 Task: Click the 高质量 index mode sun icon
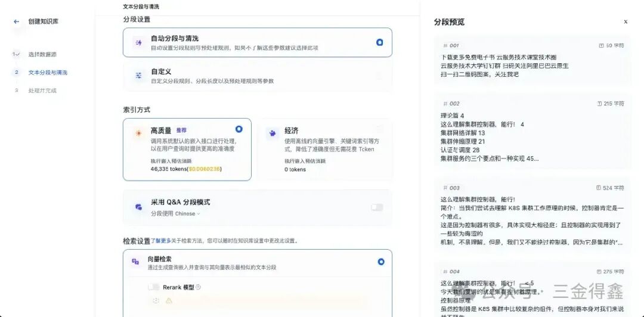(x=139, y=133)
